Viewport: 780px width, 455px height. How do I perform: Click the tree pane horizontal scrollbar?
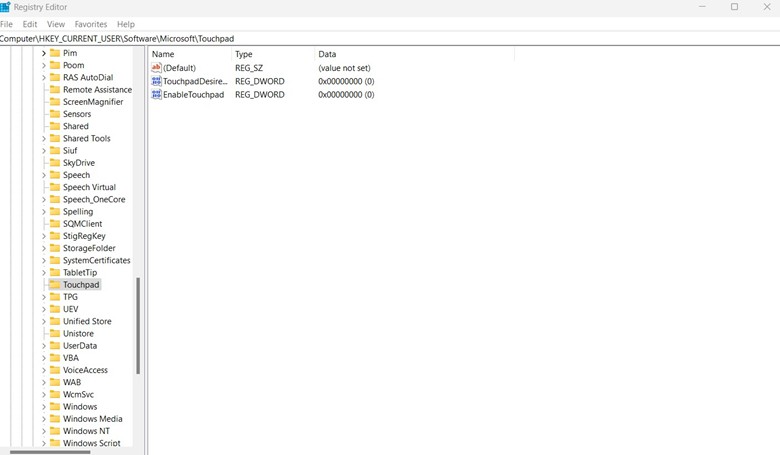coord(50,452)
